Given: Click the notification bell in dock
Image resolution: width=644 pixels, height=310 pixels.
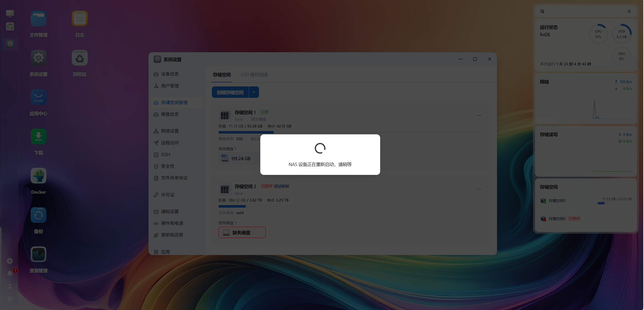Looking at the screenshot, I should [10, 273].
